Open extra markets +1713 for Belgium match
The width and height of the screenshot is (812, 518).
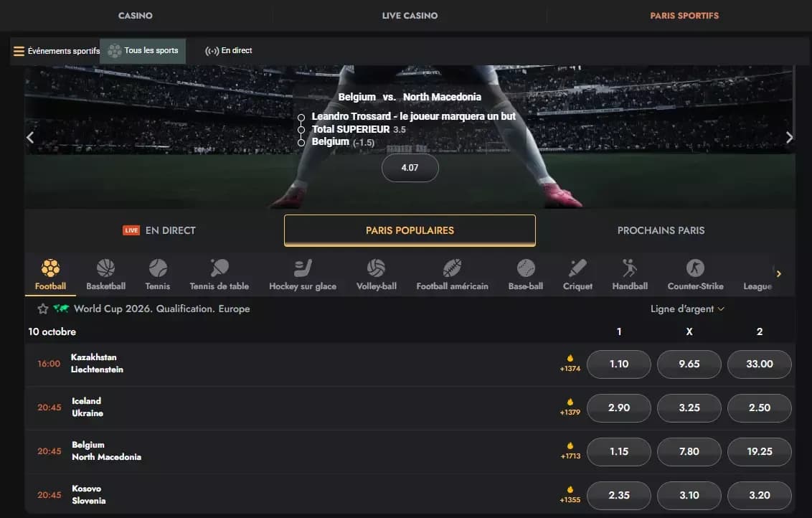coord(570,451)
